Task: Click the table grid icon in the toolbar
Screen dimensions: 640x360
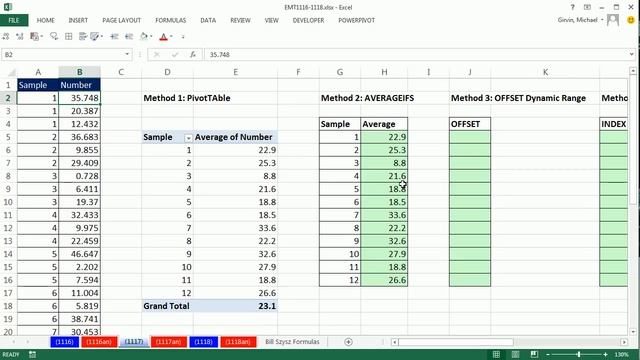Action: [69, 37]
